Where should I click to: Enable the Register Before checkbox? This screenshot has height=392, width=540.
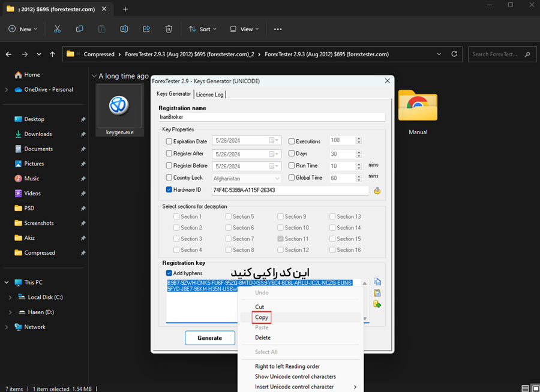(x=169, y=165)
